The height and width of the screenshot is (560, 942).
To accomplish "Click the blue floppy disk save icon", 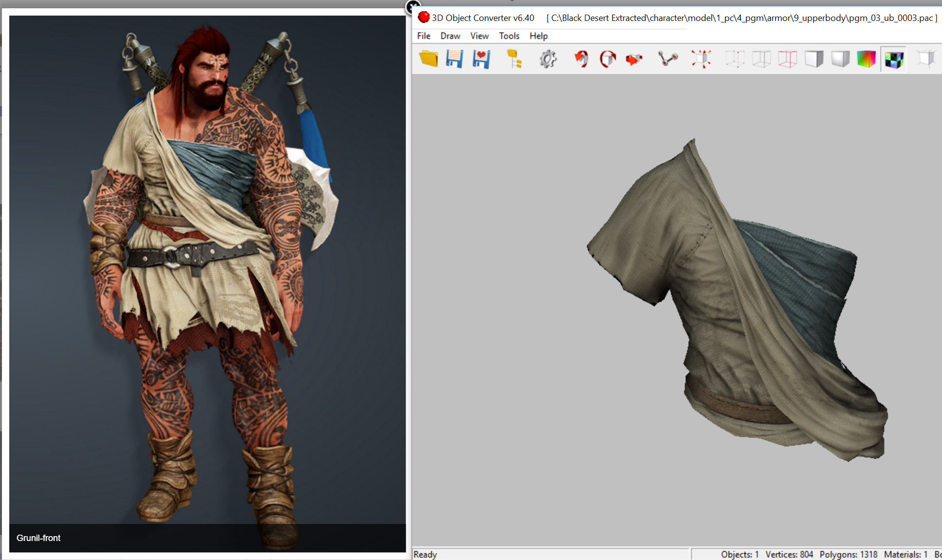I will click(454, 59).
